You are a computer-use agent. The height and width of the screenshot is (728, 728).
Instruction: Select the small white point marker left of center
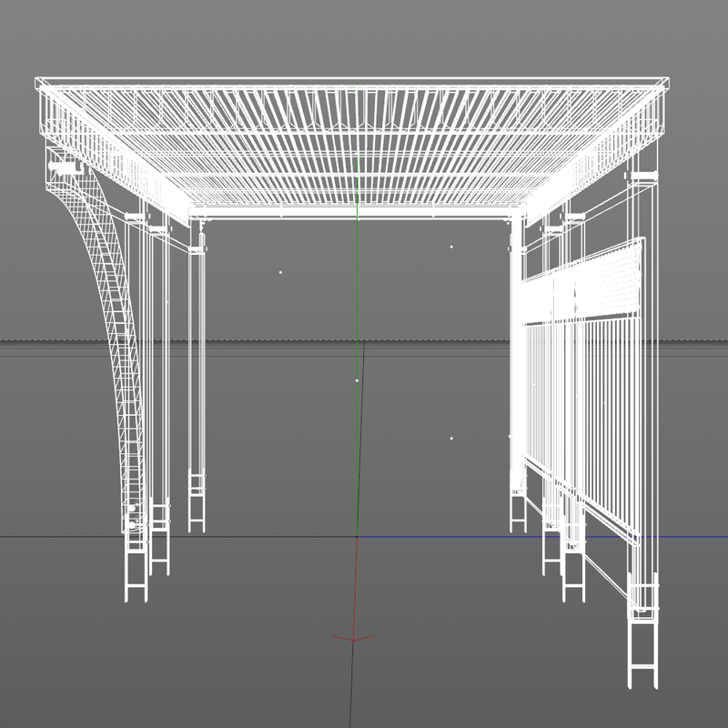[x=280, y=271]
